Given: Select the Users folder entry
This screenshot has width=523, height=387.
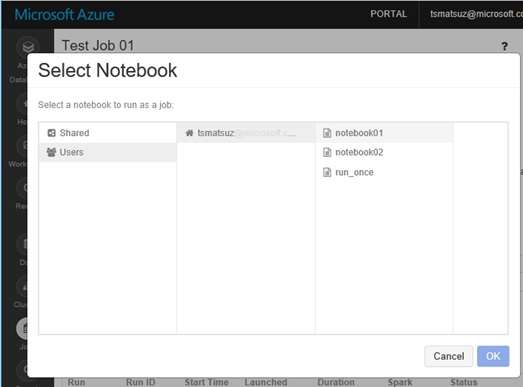Looking at the screenshot, I should click(x=107, y=152).
